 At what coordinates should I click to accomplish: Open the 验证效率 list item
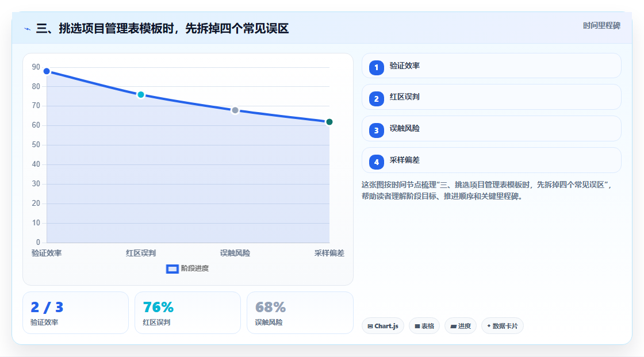coord(491,66)
